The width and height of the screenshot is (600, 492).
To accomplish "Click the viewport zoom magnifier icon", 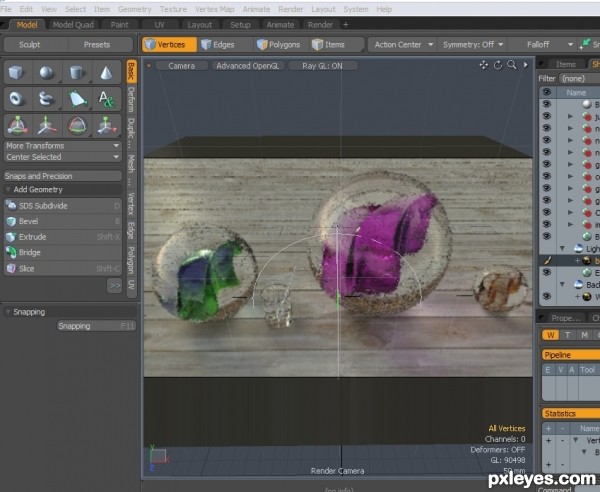I will (512, 65).
